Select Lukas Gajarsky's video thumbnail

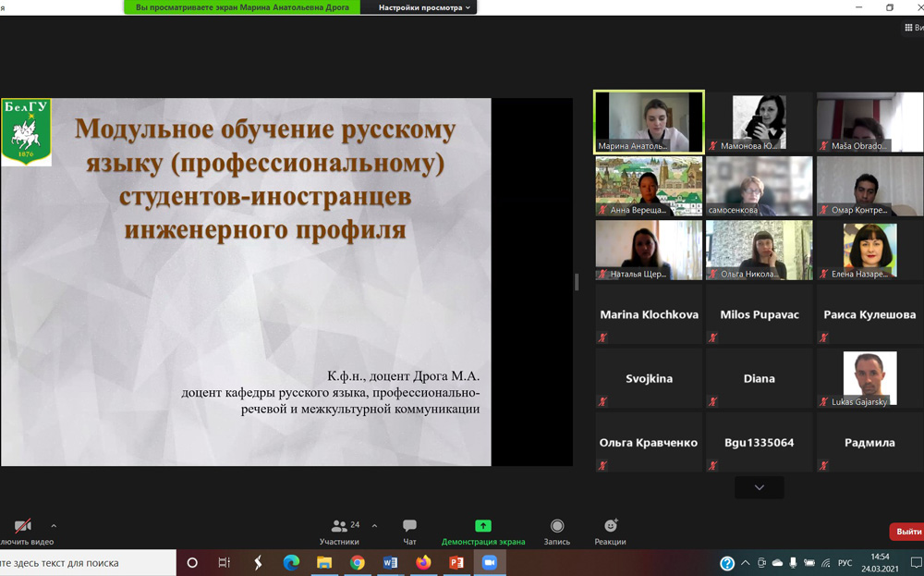[x=869, y=379]
